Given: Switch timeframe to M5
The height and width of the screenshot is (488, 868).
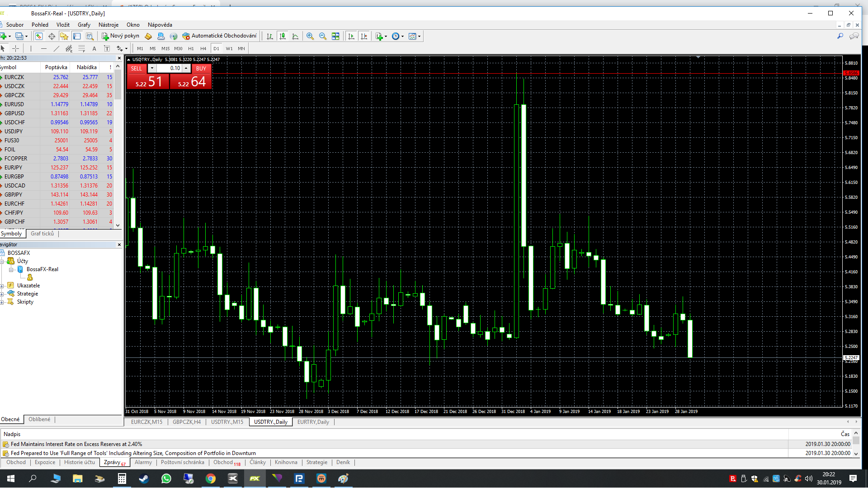Looking at the screenshot, I should (153, 48).
